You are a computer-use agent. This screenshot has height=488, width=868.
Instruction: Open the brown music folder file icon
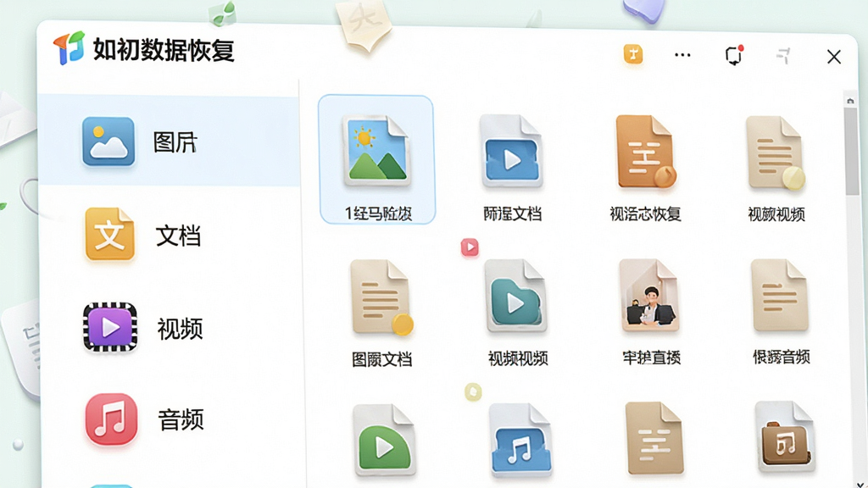click(785, 437)
